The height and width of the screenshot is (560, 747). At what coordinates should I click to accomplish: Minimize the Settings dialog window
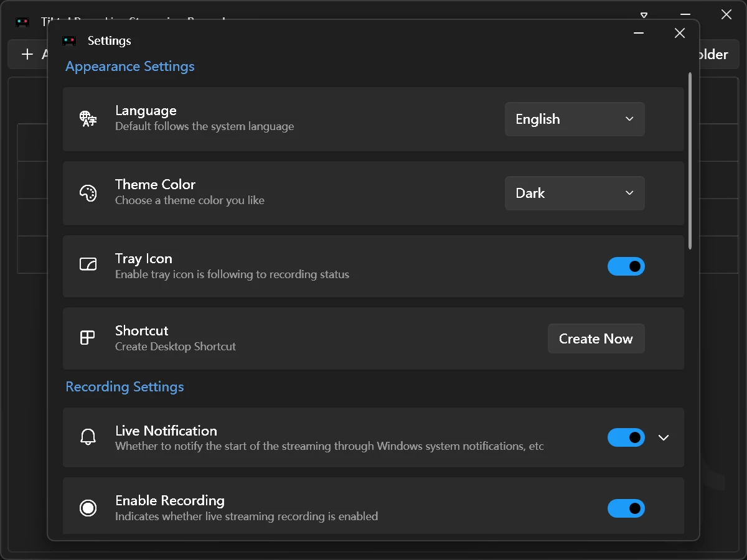[x=639, y=33]
